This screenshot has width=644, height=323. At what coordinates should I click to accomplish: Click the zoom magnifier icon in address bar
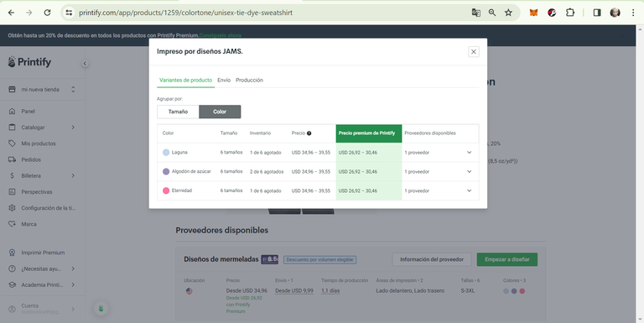[x=492, y=13]
